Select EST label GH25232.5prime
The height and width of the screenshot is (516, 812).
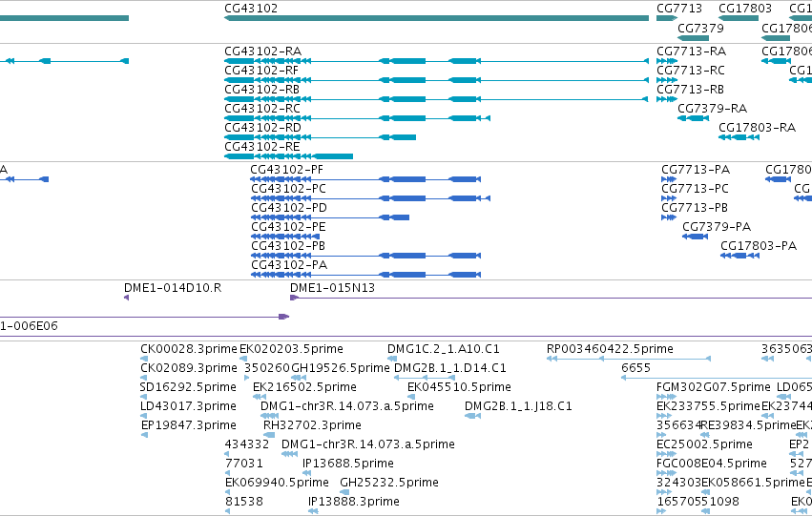point(389,484)
